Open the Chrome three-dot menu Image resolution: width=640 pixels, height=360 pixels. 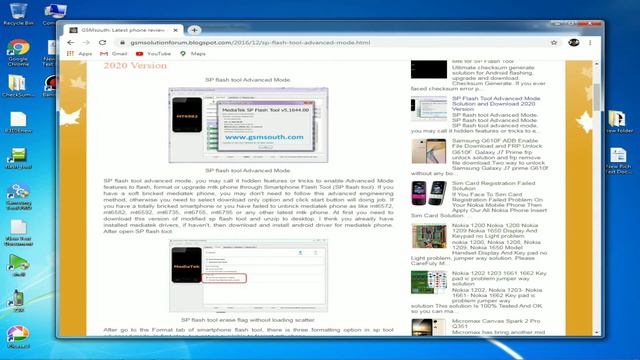tap(590, 42)
